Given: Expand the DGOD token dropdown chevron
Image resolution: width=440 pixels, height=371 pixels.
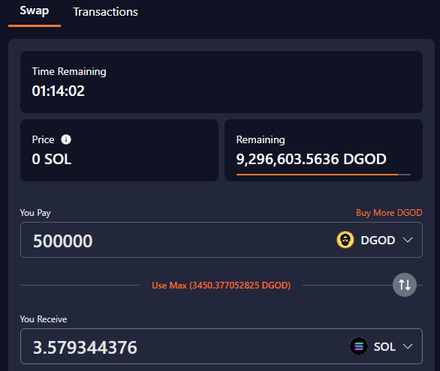Looking at the screenshot, I should click(408, 240).
